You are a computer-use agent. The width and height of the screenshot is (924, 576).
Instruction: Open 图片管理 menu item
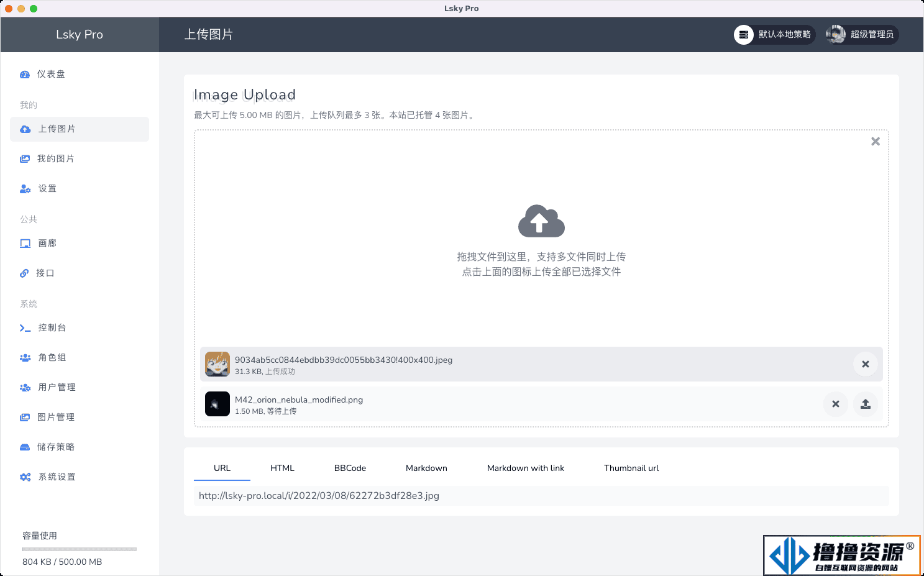click(80, 418)
